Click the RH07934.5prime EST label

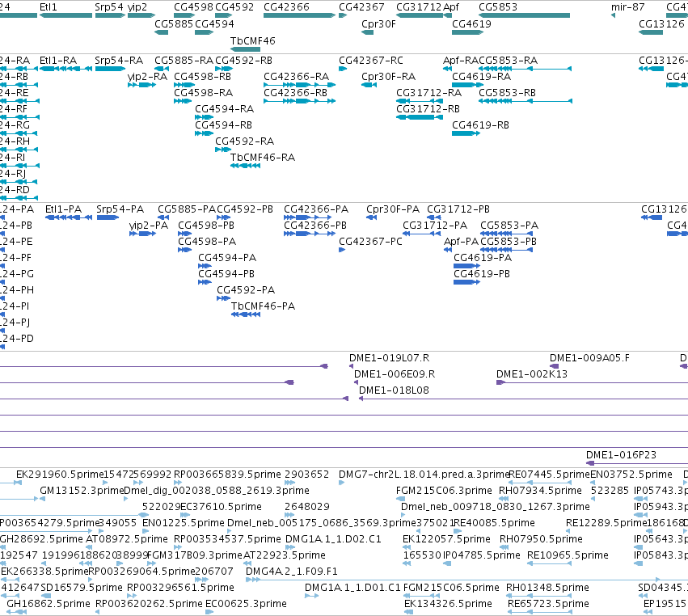(x=541, y=491)
